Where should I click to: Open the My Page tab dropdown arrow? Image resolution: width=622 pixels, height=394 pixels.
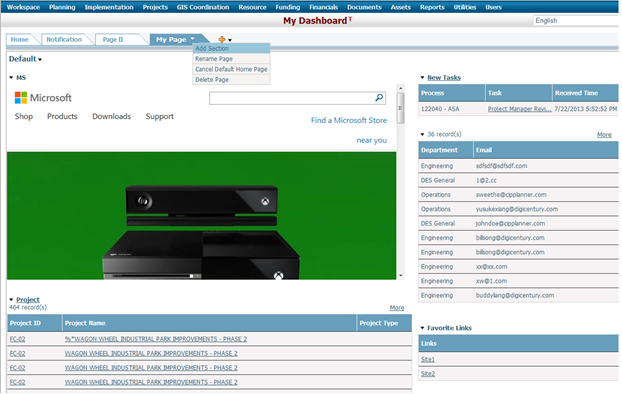(x=192, y=38)
